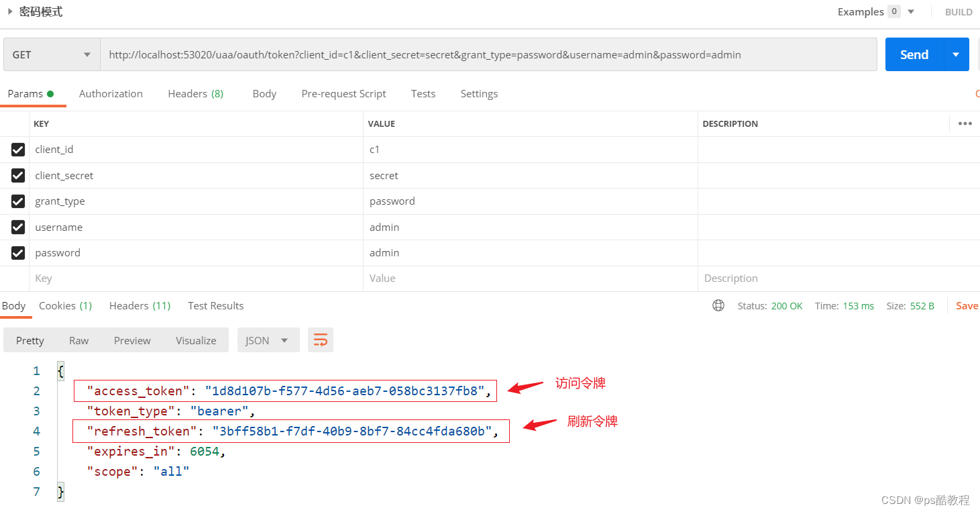Click the network globe icon
Viewport: 980px width, 512px height.
point(718,306)
